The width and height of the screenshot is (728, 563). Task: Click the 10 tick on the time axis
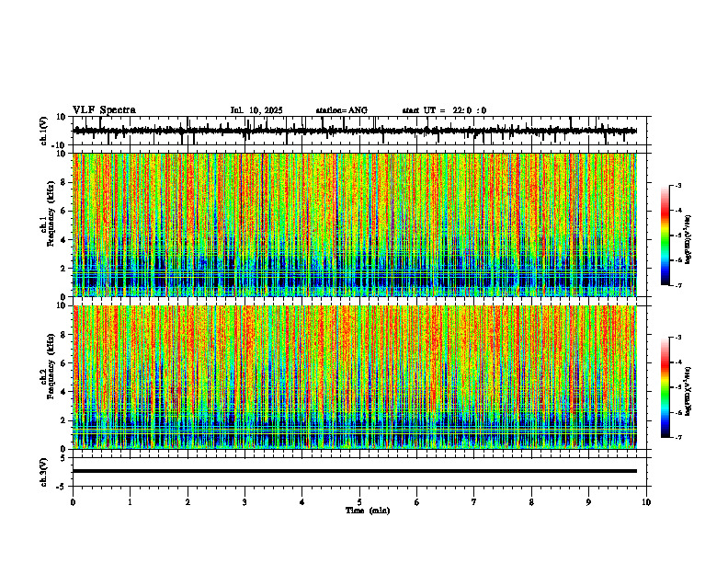[x=646, y=502]
